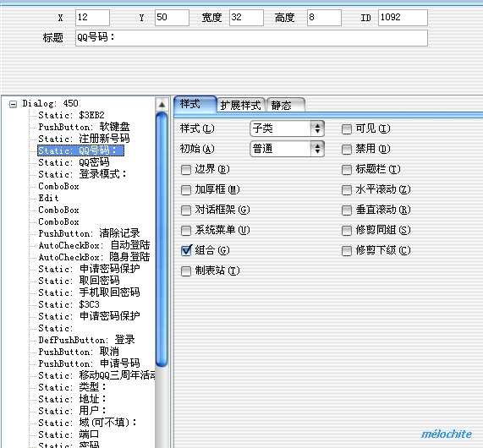Click the ID field showing 1092
483x448 pixels.
pyautogui.click(x=403, y=18)
